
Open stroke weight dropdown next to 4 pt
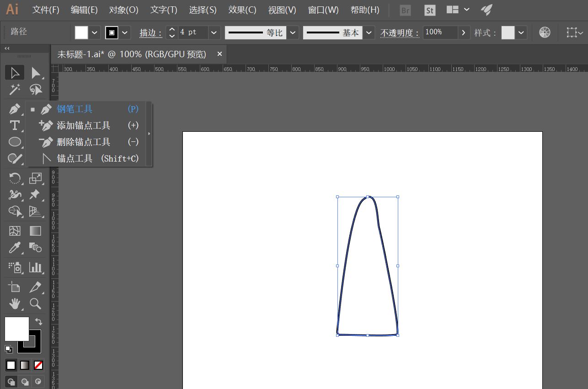click(214, 32)
